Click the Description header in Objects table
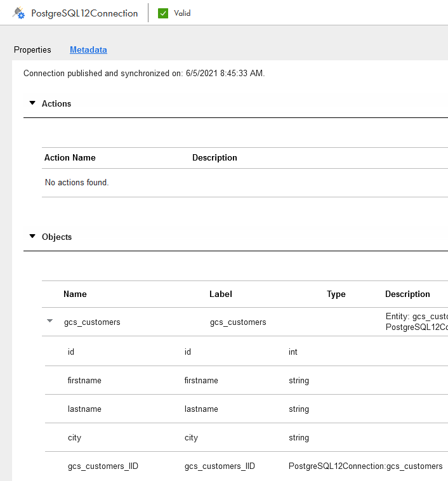The height and width of the screenshot is (481, 448). [407, 294]
